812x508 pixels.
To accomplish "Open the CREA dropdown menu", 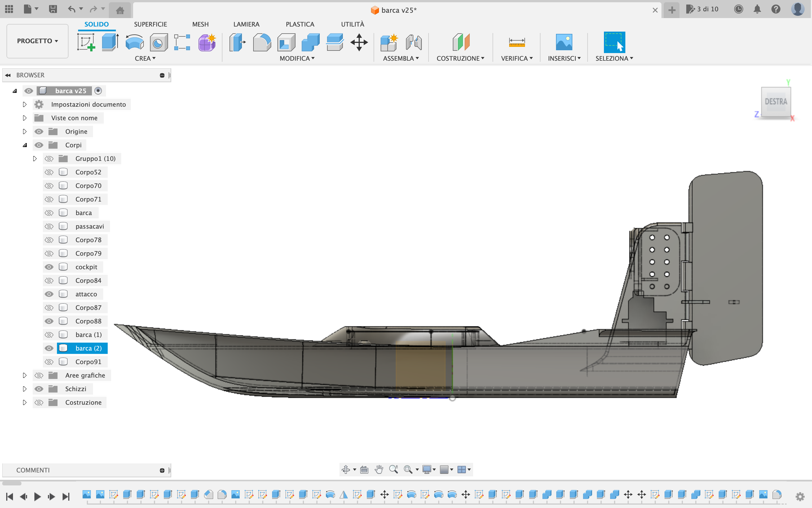I will (145, 58).
